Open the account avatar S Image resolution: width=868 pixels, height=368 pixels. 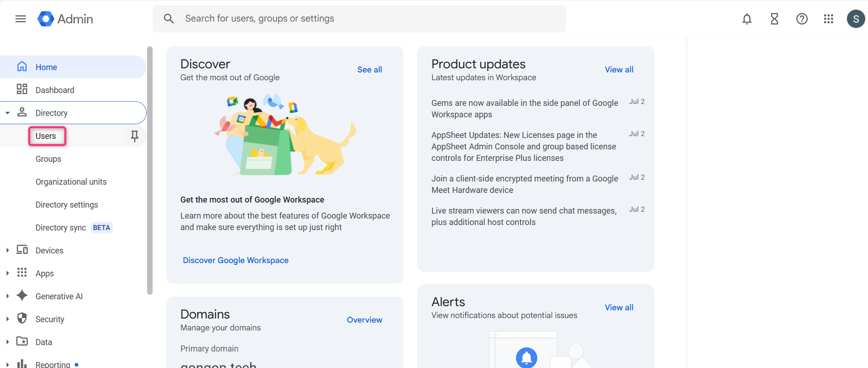coord(856,19)
